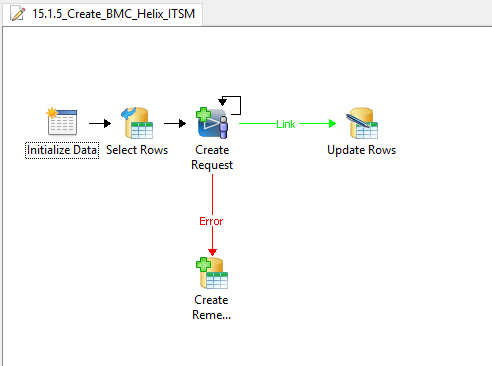
Task: Select arrow between Initialize Data and Select Rows
Action: 100,123
